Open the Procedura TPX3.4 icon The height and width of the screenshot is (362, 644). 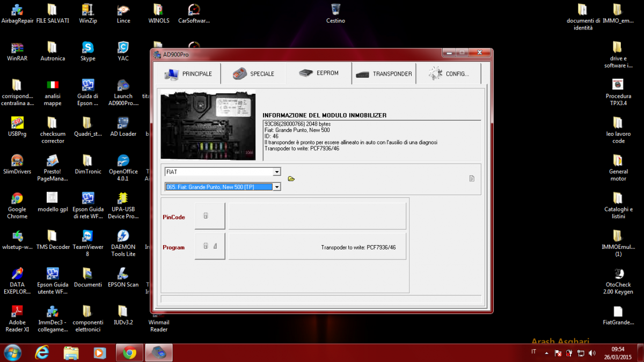pos(618,92)
